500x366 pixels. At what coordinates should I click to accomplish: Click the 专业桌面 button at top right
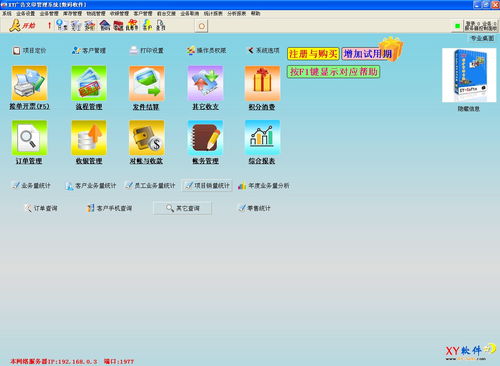pos(482,39)
